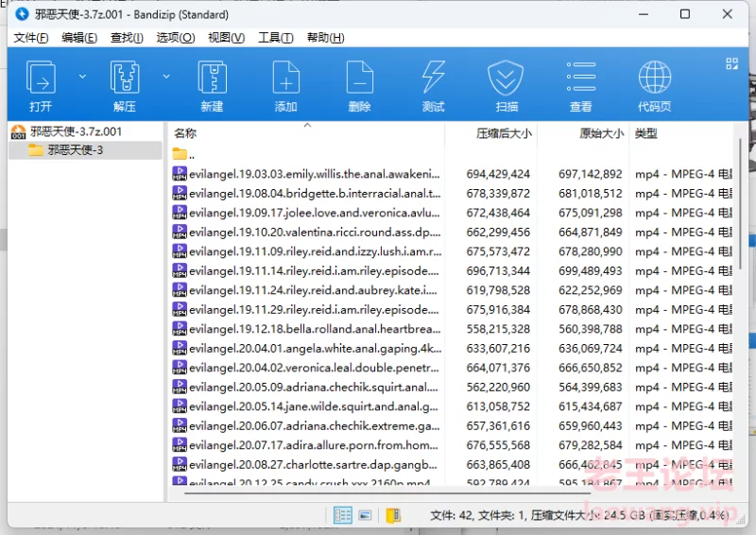Expand the dropdown arrow next to 解压
Screen dimensions: 756x535
[x=166, y=77]
